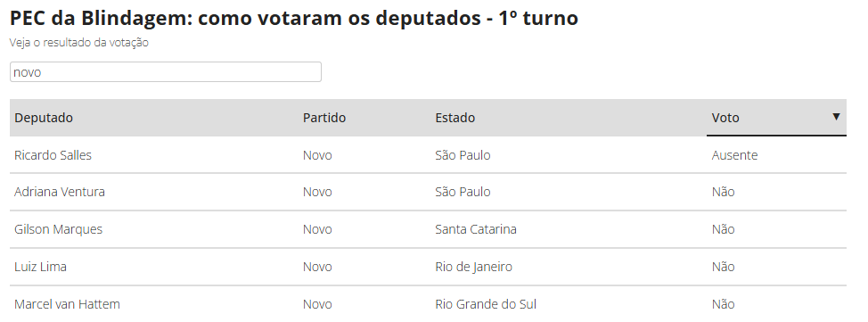Click 'Rio de Janeiro' state cell
This screenshot has height=322, width=868.
tap(473, 267)
